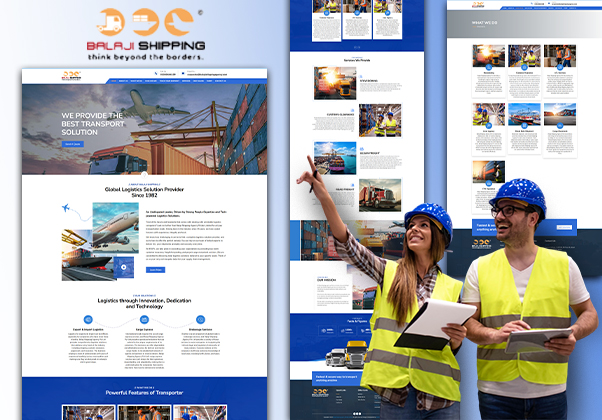The width and height of the screenshot is (602, 420).
Task: Click circle icon on sunset truck card, right mockup
Action: click(489, 67)
